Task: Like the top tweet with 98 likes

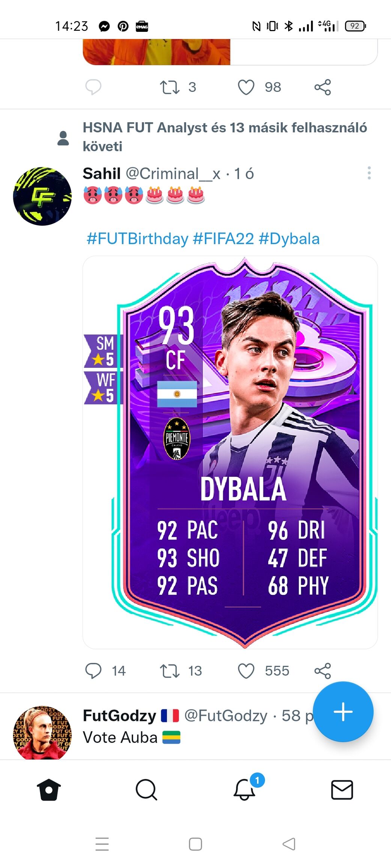Action: tap(246, 87)
